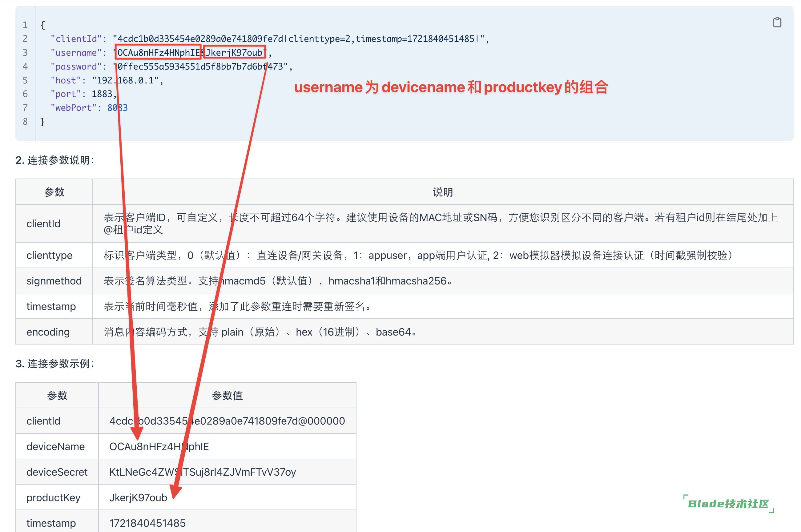Click the "deviceSecret" parameter cell
The height and width of the screenshot is (532, 801).
tap(57, 472)
